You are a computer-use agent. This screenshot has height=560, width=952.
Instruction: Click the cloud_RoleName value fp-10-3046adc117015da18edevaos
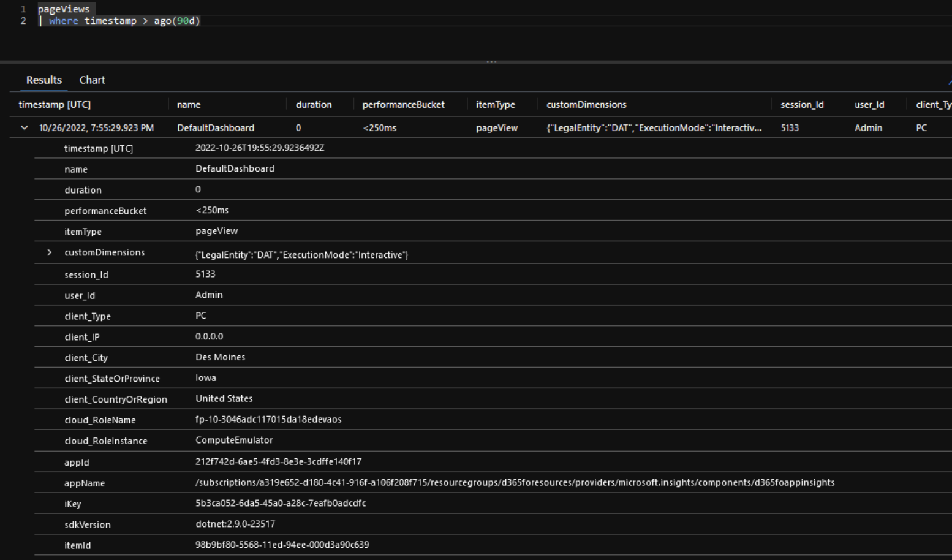(x=268, y=420)
